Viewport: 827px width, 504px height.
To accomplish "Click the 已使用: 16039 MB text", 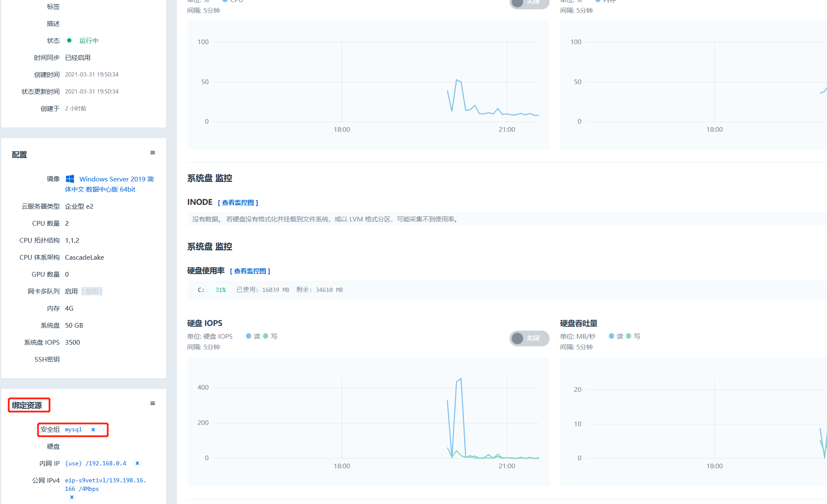I will pos(263,290).
